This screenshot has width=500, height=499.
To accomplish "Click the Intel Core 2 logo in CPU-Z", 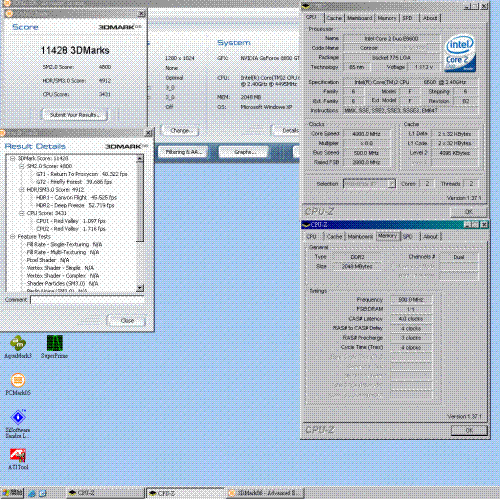I will (x=460, y=54).
